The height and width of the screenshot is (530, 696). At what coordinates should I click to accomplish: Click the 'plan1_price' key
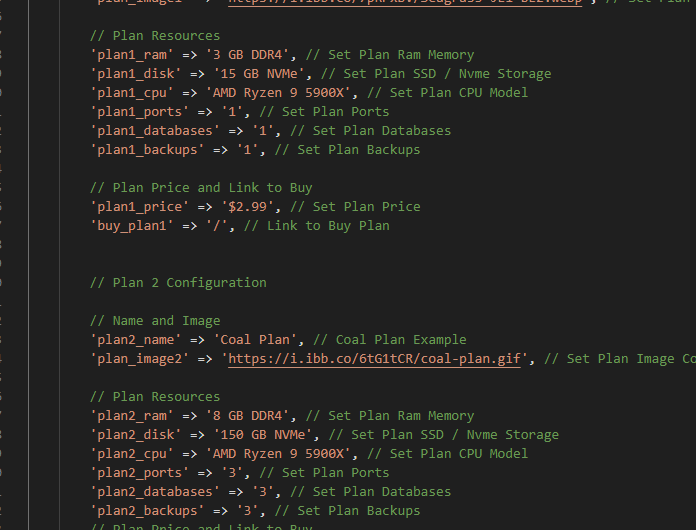point(136,207)
